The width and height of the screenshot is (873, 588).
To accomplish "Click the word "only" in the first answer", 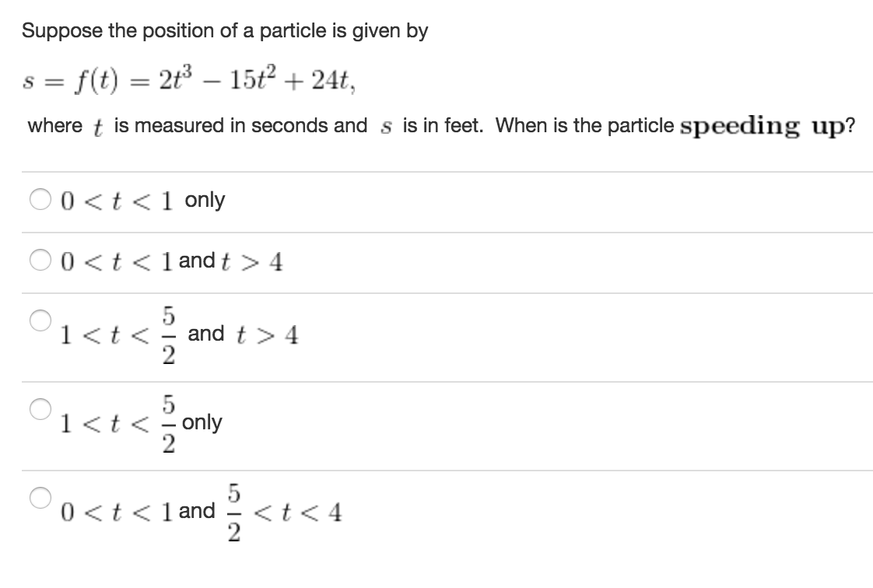I will tap(205, 200).
